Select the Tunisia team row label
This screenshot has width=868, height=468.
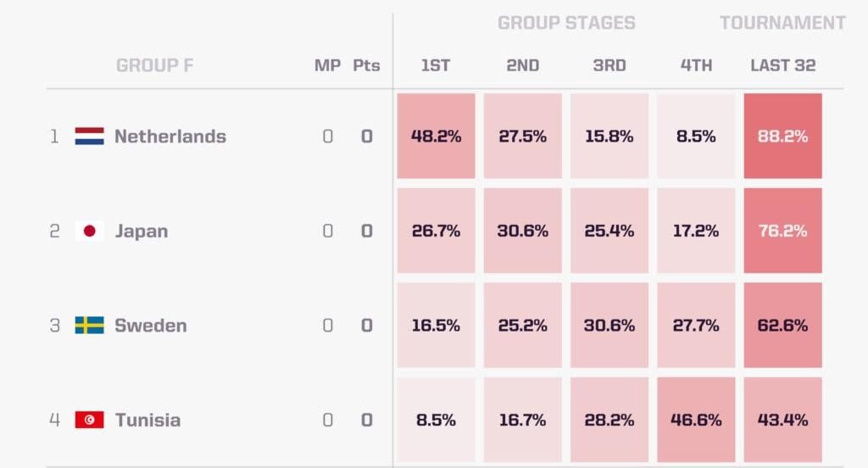tap(147, 420)
